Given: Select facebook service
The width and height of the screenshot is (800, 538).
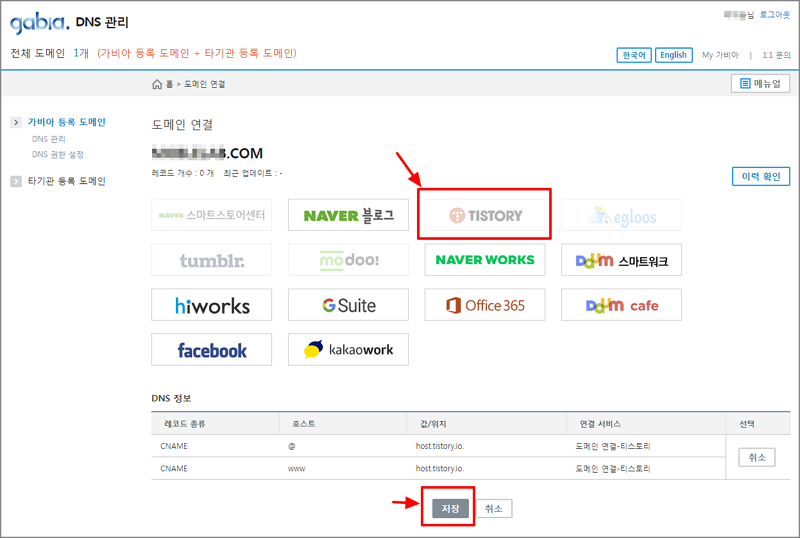Looking at the screenshot, I should [x=212, y=350].
